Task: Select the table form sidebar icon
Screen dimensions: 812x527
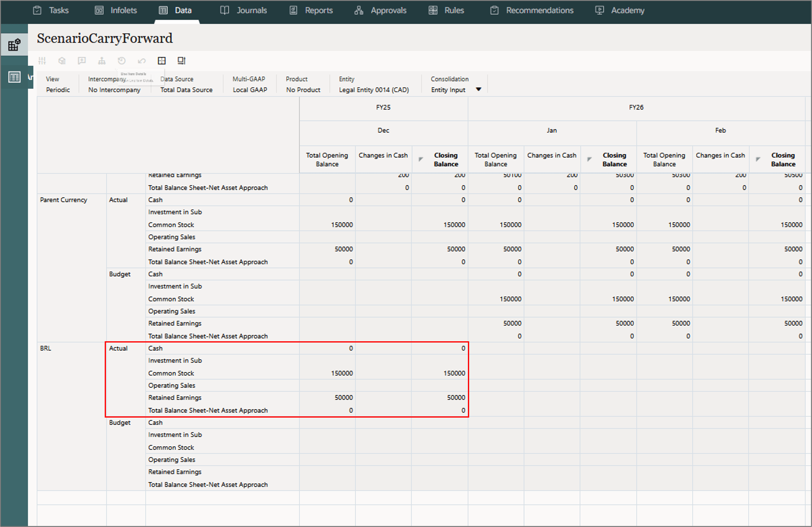Action: click(x=14, y=77)
